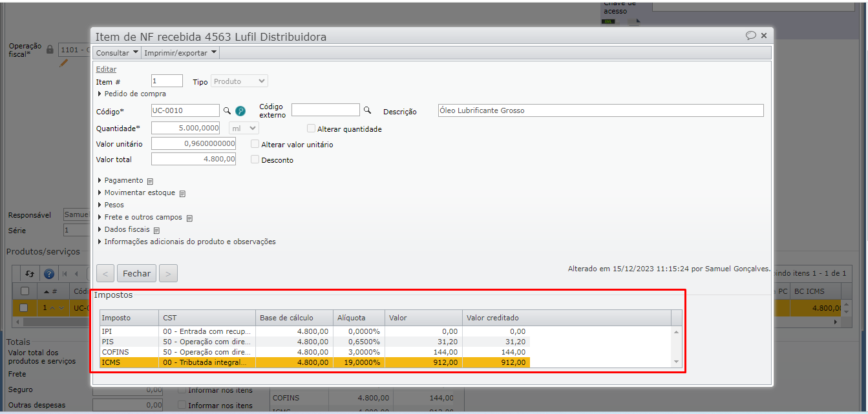Check Informar nos itens for Outras despesas
The height and width of the screenshot is (414, 868).
(x=182, y=406)
